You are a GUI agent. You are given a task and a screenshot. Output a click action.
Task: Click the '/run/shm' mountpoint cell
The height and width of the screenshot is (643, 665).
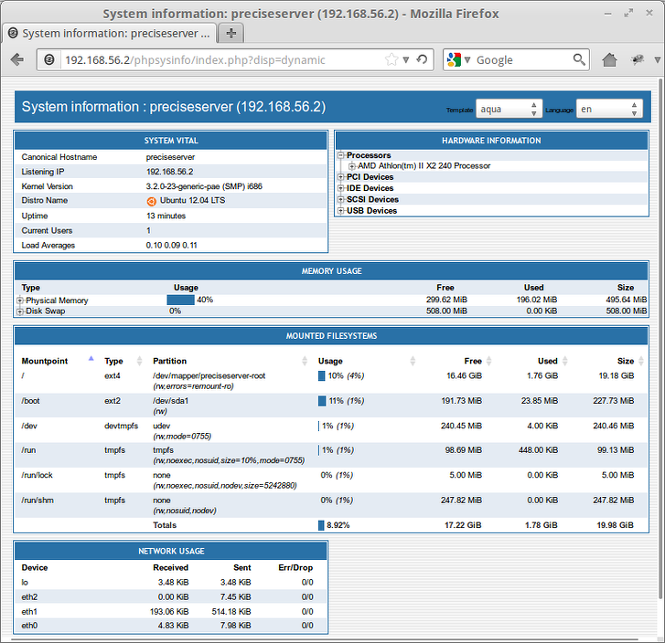click(37, 500)
